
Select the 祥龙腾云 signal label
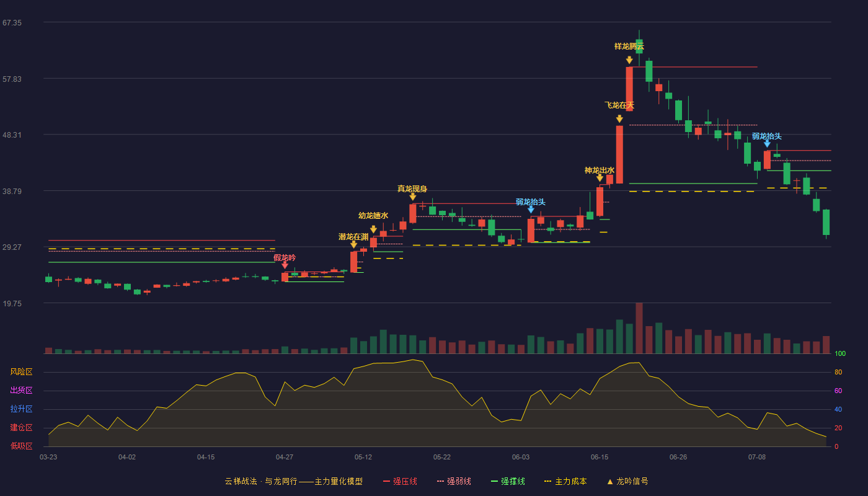(629, 46)
